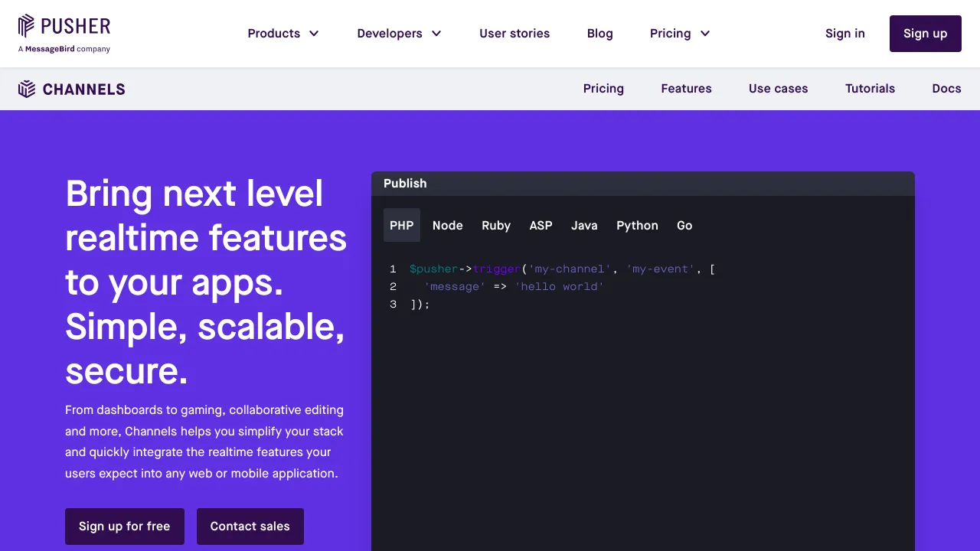Switch to the Python code tab
This screenshot has width=980, height=551.
coord(637,225)
